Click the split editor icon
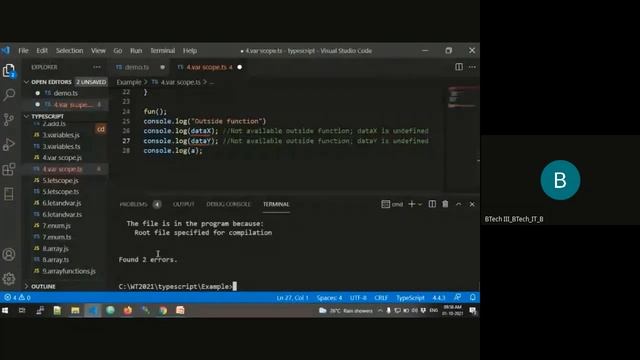 [459, 67]
